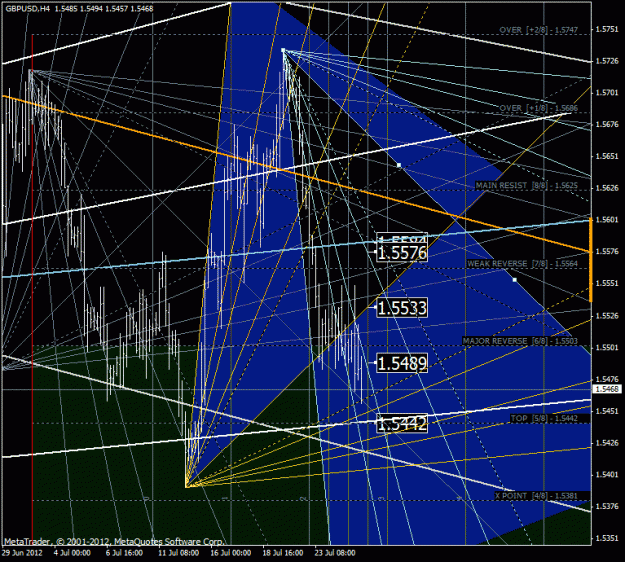Image resolution: width=625 pixels, height=562 pixels.
Task: Select the orange vertical bar at the right chart edge
Action: click(590, 260)
